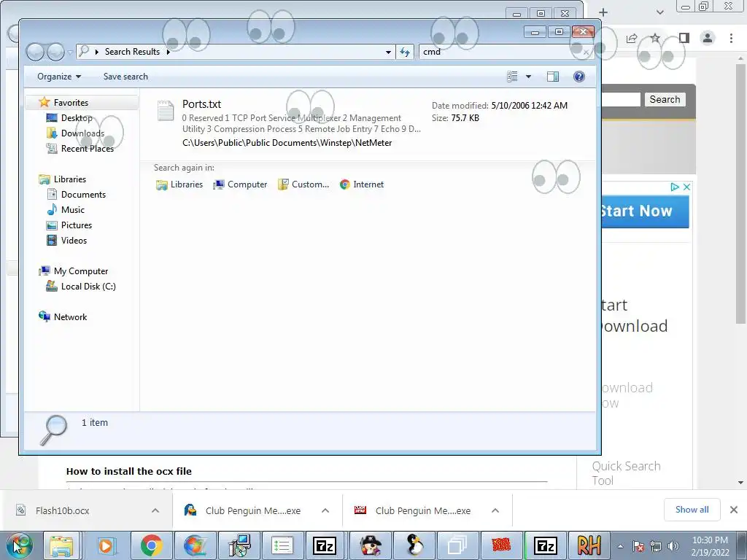747x560 pixels.
Task: Open Documents library
Action: click(83, 194)
